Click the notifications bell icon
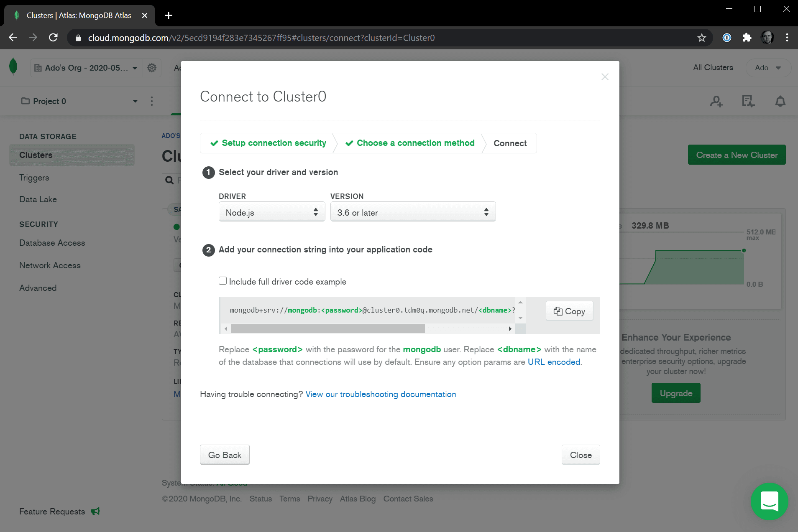 (780, 101)
